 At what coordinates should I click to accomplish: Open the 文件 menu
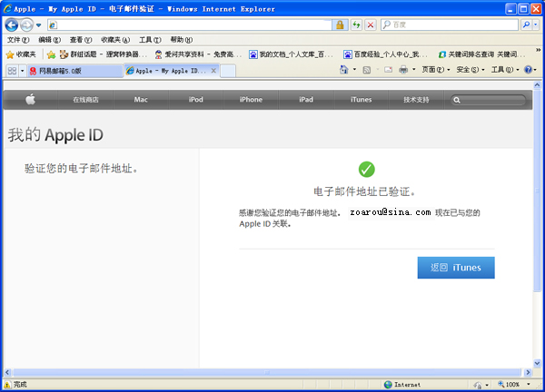pos(18,40)
